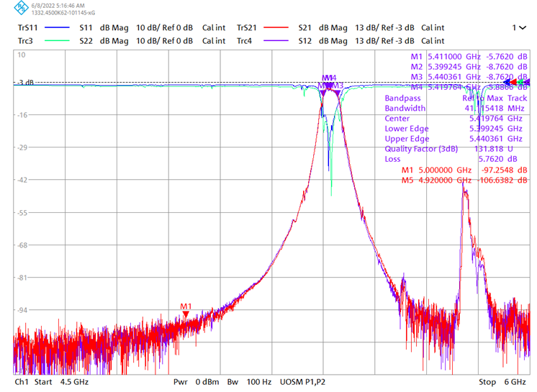Image resolution: width=537 pixels, height=392 pixels.
Task: Click the Rohde & Schwarz logo icon
Action: tap(21, 8)
